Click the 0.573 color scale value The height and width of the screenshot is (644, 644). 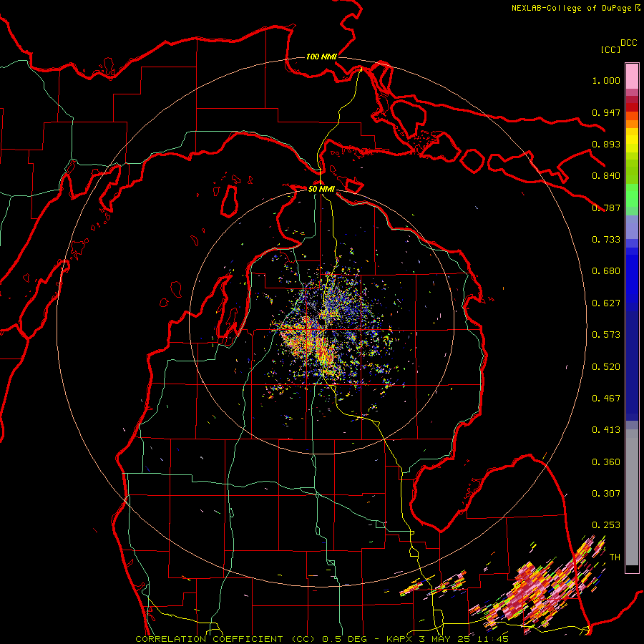[606, 335]
